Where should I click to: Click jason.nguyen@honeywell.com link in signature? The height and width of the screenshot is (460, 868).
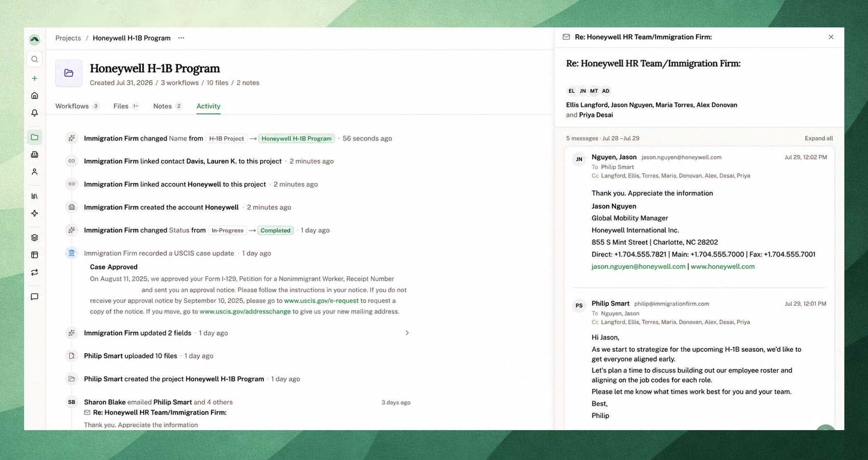click(x=639, y=267)
